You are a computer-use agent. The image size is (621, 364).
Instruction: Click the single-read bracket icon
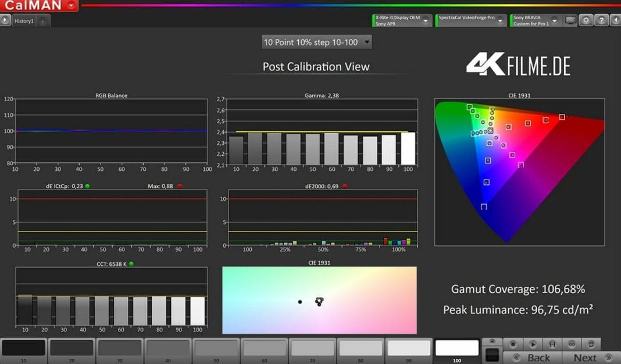[x=552, y=344]
